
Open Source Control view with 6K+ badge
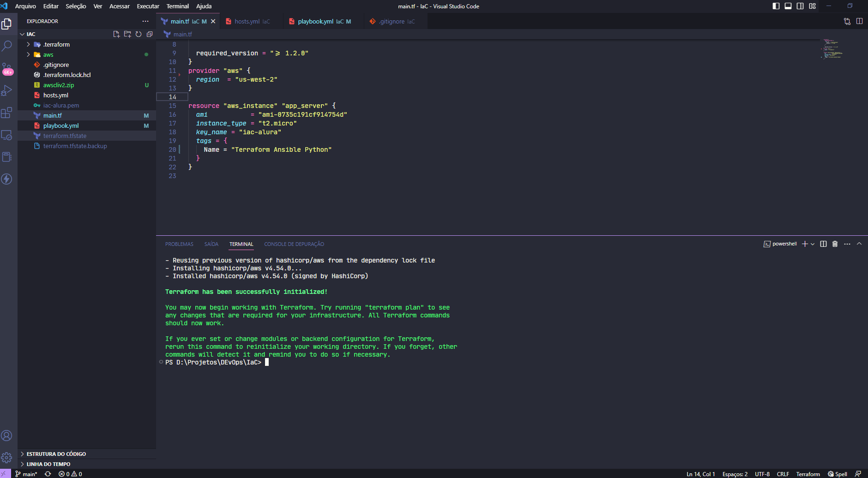tap(7, 68)
